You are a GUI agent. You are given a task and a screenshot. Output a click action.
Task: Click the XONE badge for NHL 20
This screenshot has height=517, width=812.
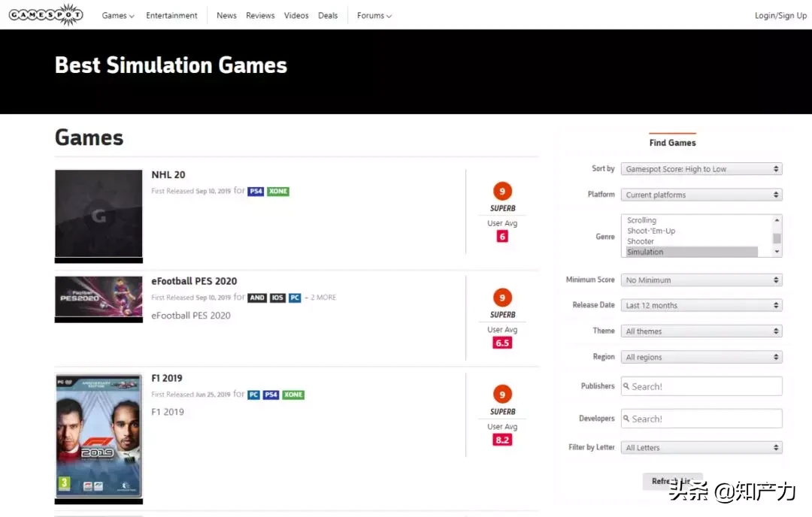[x=278, y=191]
